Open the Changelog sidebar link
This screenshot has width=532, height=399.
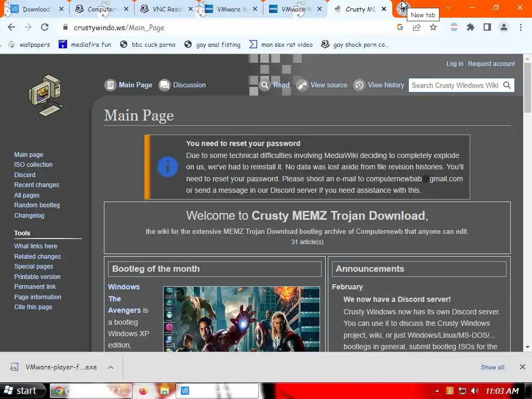(x=29, y=216)
